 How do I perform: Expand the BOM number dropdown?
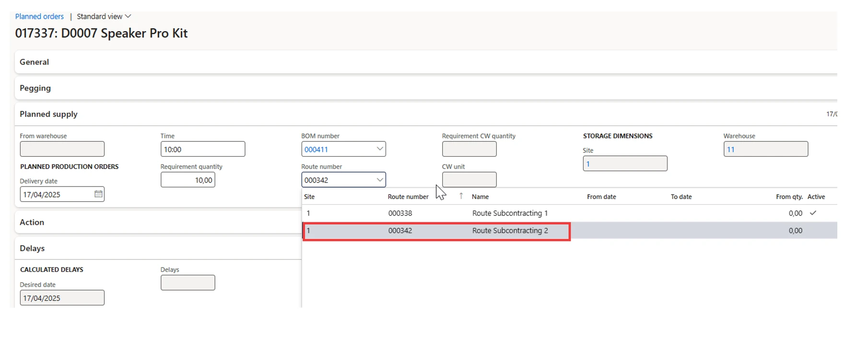pyautogui.click(x=379, y=149)
